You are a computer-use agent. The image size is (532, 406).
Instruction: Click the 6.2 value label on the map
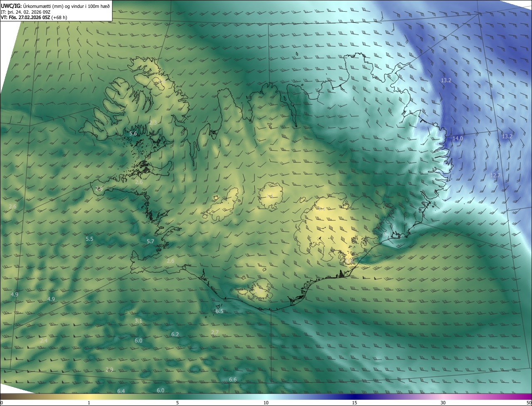coord(175,334)
